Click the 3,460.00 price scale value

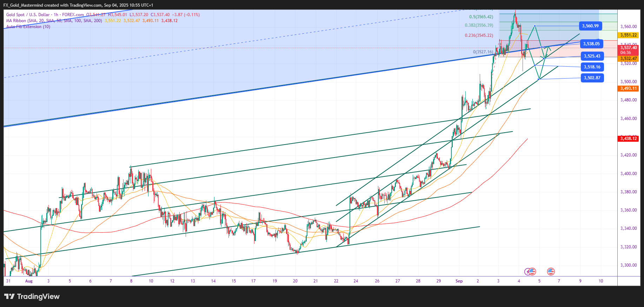tap(629, 119)
